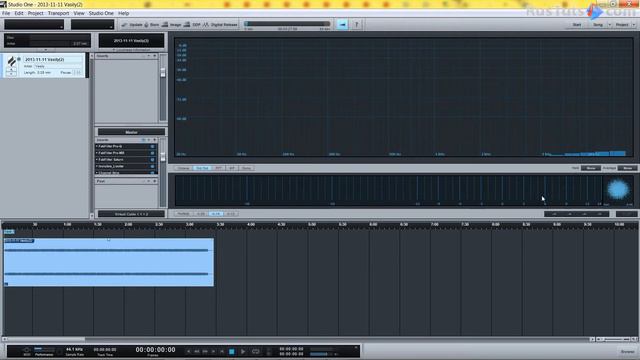The width and height of the screenshot is (640, 360).
Task: Toggle activate-all button in Master Inserts header
Action: tap(143, 140)
